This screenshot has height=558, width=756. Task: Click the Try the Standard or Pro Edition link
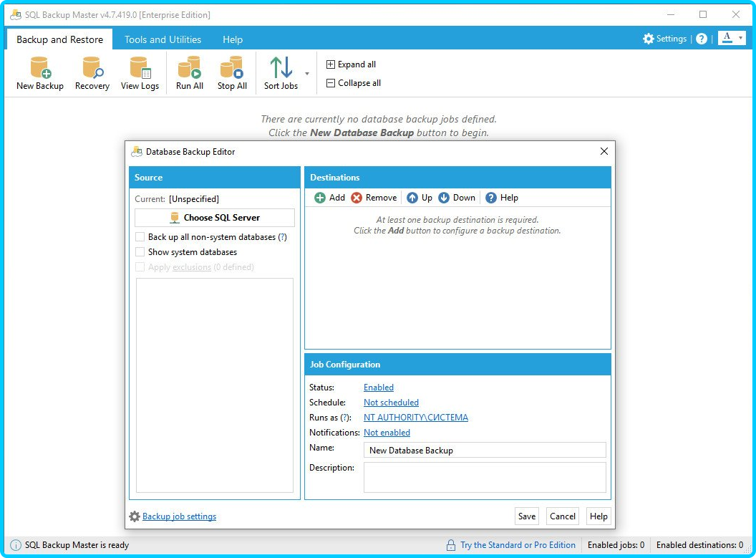click(x=518, y=545)
